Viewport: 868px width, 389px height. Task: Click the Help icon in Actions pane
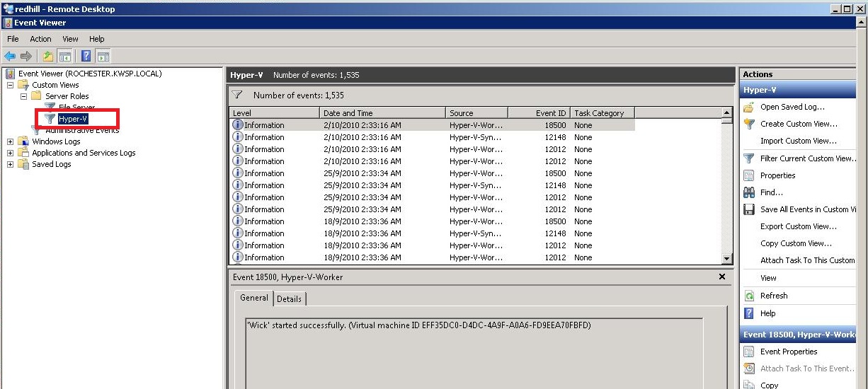pyautogui.click(x=749, y=313)
